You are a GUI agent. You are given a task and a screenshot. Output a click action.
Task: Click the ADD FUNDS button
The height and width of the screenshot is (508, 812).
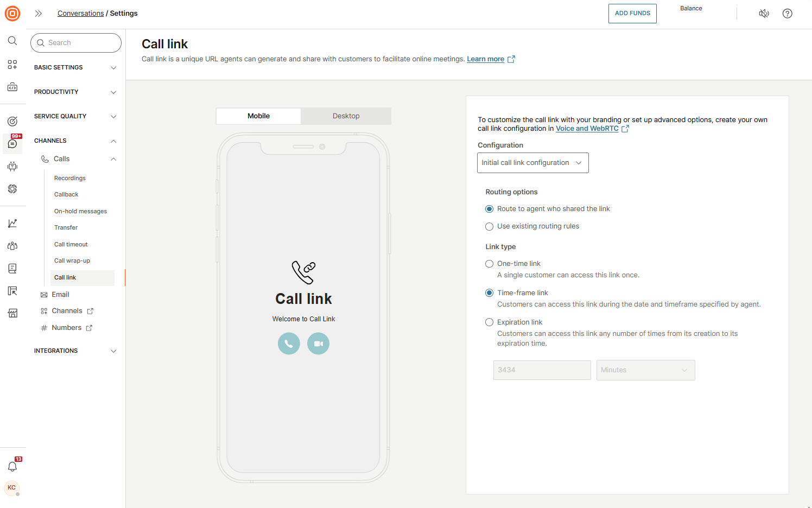[x=632, y=13]
